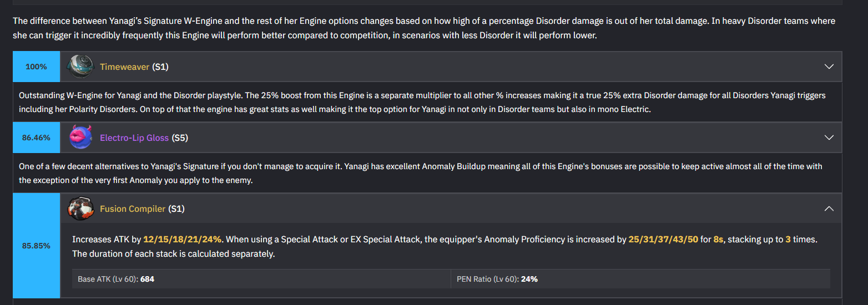Expand the Electro-Lip Gloss row chevron
868x305 pixels.
point(829,138)
